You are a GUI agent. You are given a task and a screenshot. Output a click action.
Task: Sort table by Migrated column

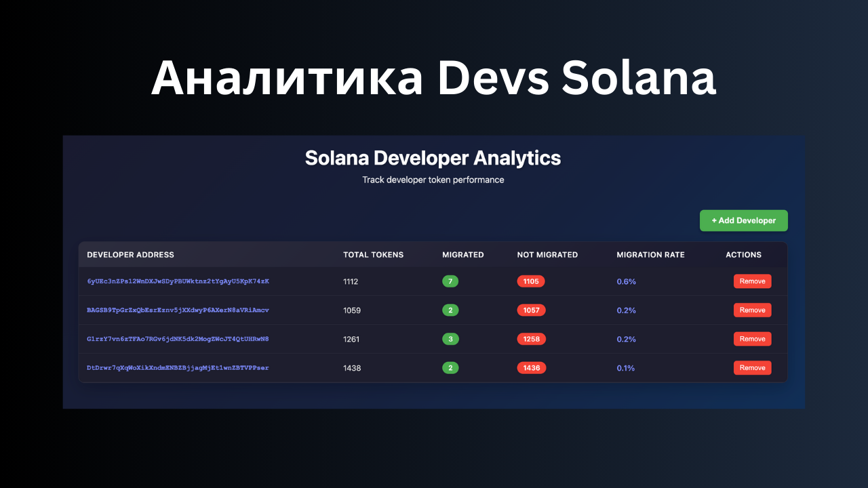coord(462,255)
